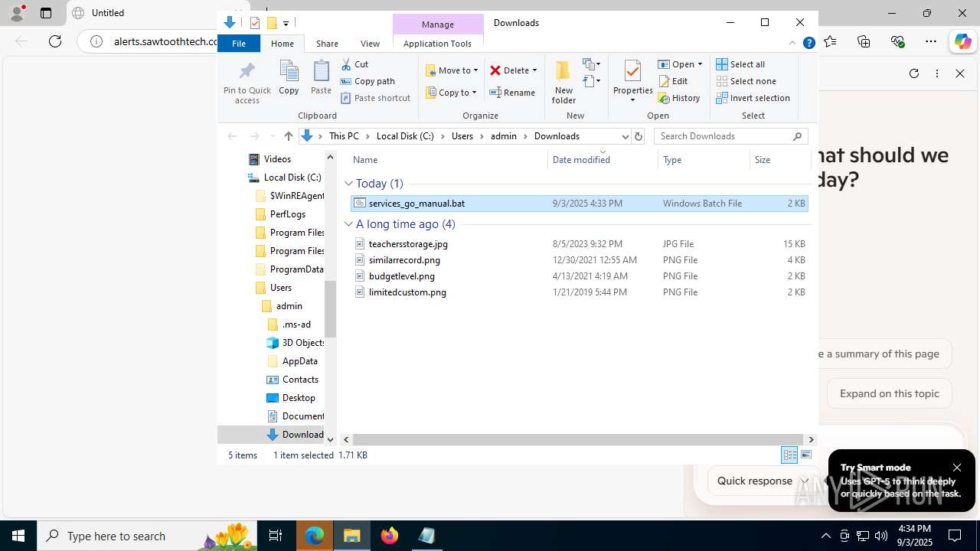Minimize the ribbon with chevron
This screenshot has height=551, width=980.
[x=792, y=44]
